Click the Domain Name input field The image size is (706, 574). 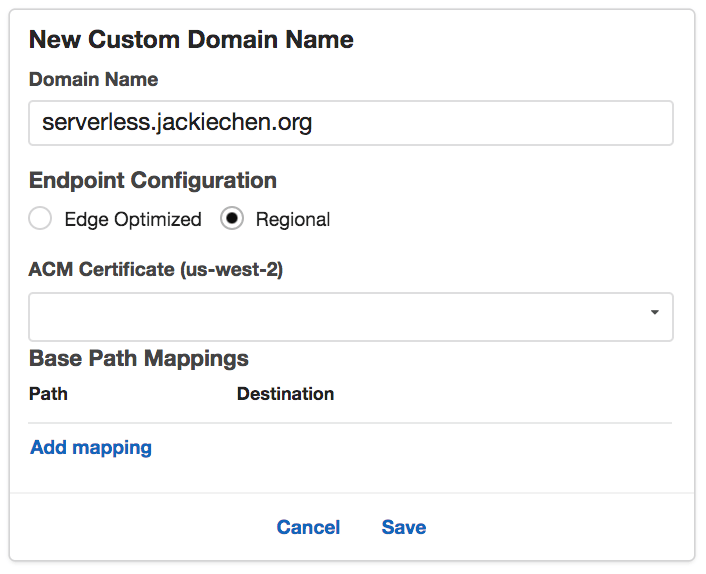350,123
